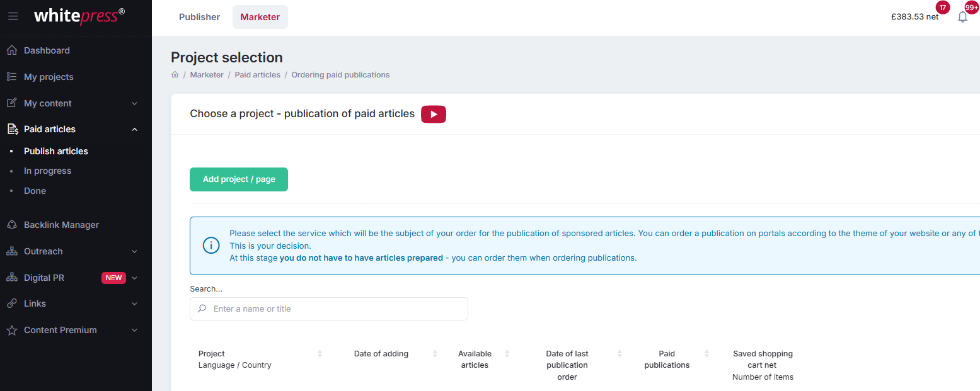The height and width of the screenshot is (391, 980).
Task: Sort table by Available articles
Action: [507, 354]
